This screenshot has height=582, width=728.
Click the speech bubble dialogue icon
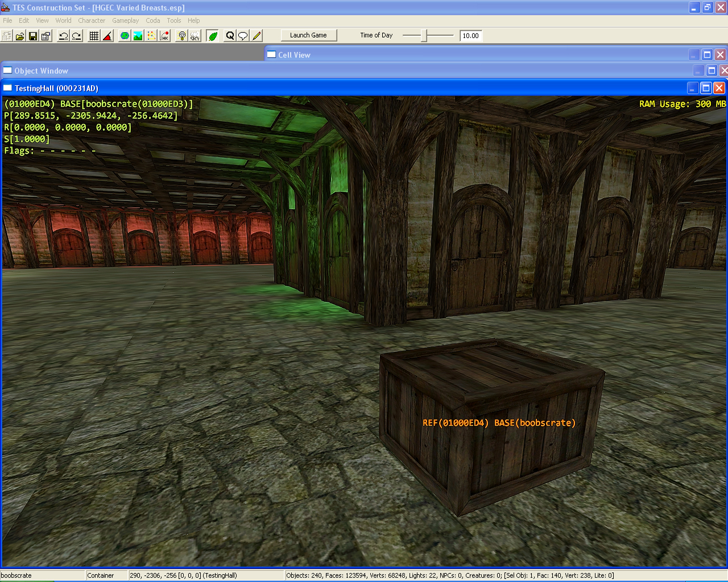click(243, 36)
